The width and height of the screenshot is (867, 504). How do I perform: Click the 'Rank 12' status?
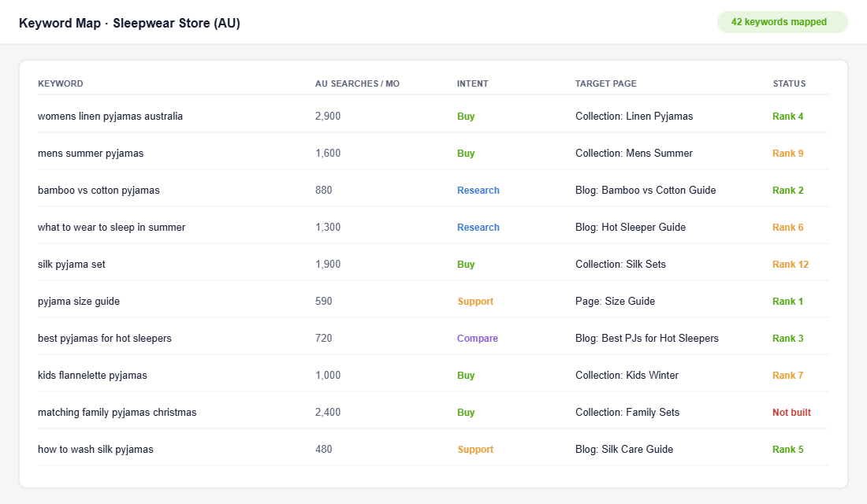point(790,264)
